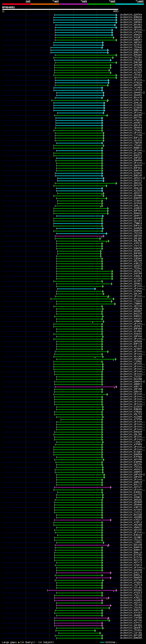This screenshot has width=146, height=644.
Task: Click the UniRef100_B9SQQ3 label
Action: (131, 590)
